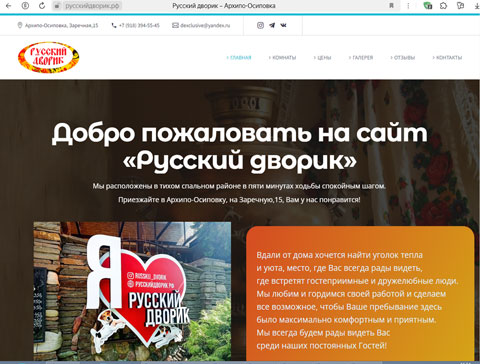The width and height of the screenshot is (480, 364).
Task: Open the three-dots page menu
Action: [408, 6]
